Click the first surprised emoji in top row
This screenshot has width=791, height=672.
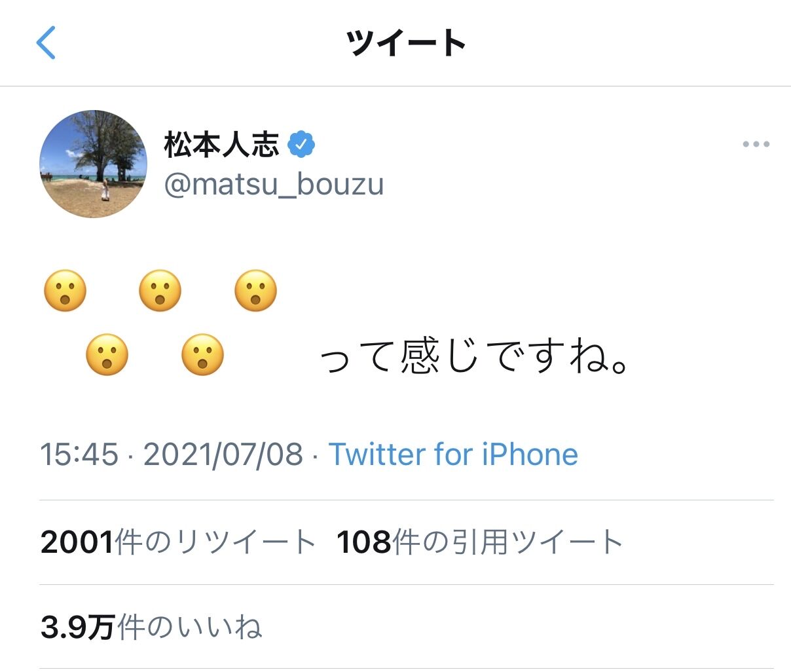[x=65, y=291]
